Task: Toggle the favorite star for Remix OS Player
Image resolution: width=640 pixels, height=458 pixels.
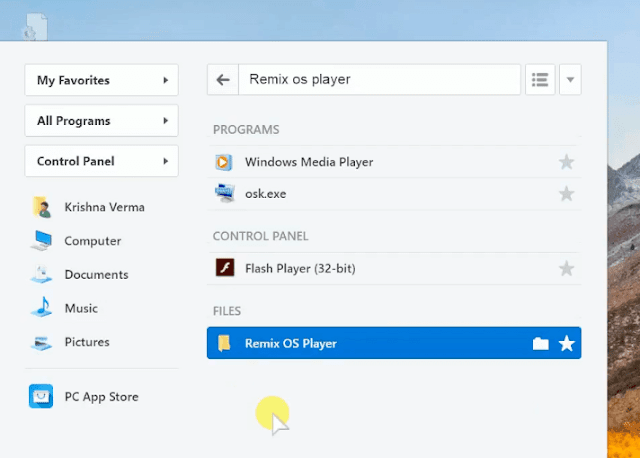Action: click(x=567, y=343)
